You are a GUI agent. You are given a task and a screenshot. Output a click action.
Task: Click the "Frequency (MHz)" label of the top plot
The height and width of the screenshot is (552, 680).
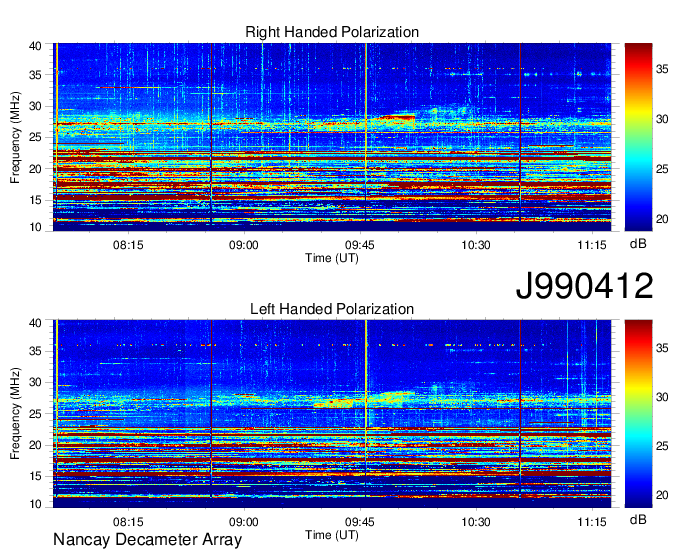coord(15,137)
